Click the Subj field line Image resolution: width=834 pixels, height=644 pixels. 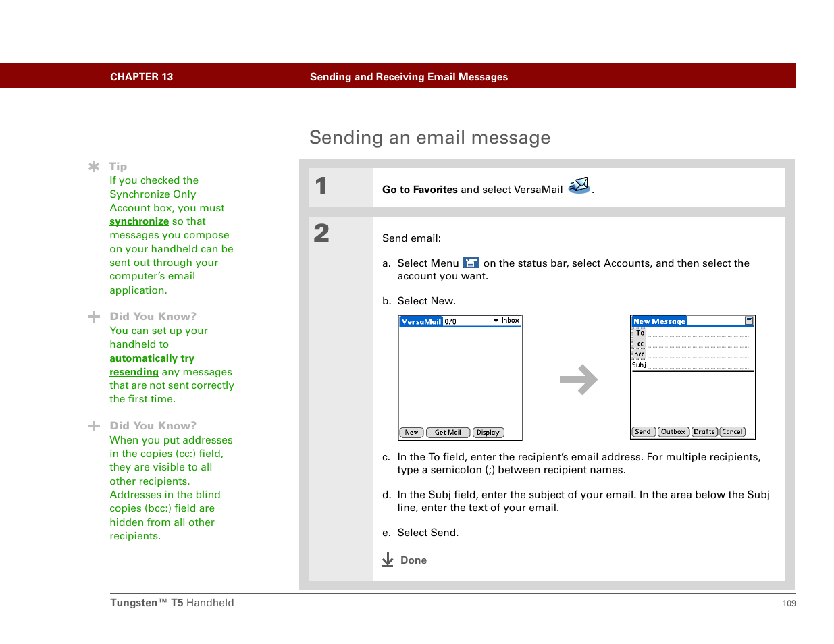point(698,365)
